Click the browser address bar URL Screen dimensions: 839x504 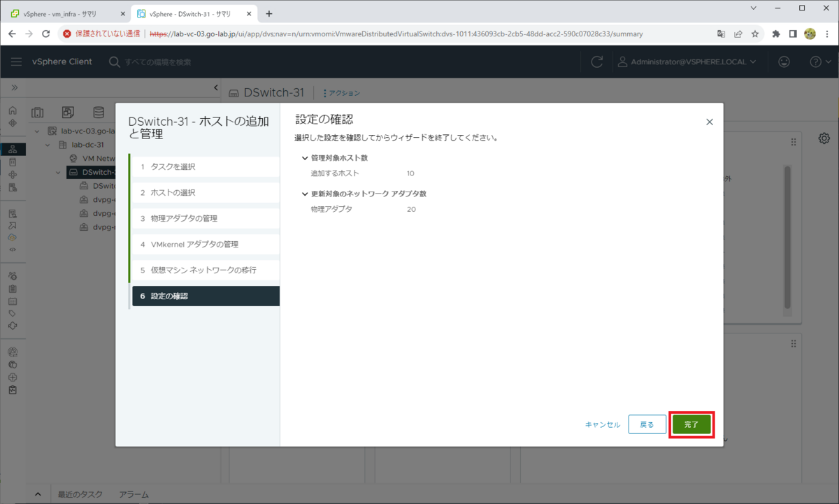[396, 34]
